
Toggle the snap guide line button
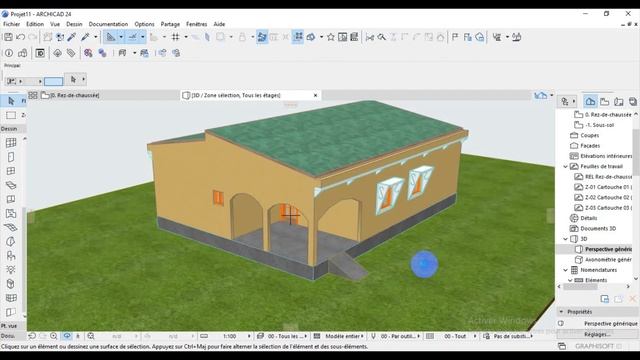pyautogui.click(x=133, y=37)
